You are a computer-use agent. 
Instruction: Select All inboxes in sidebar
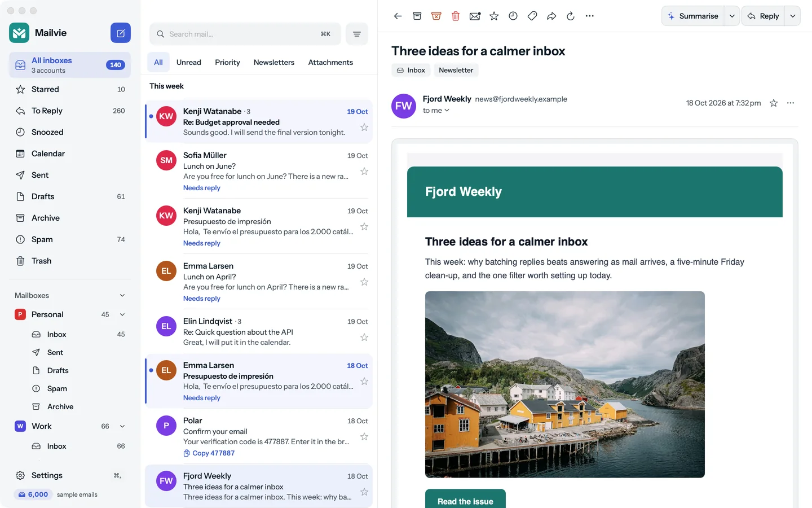tap(70, 65)
